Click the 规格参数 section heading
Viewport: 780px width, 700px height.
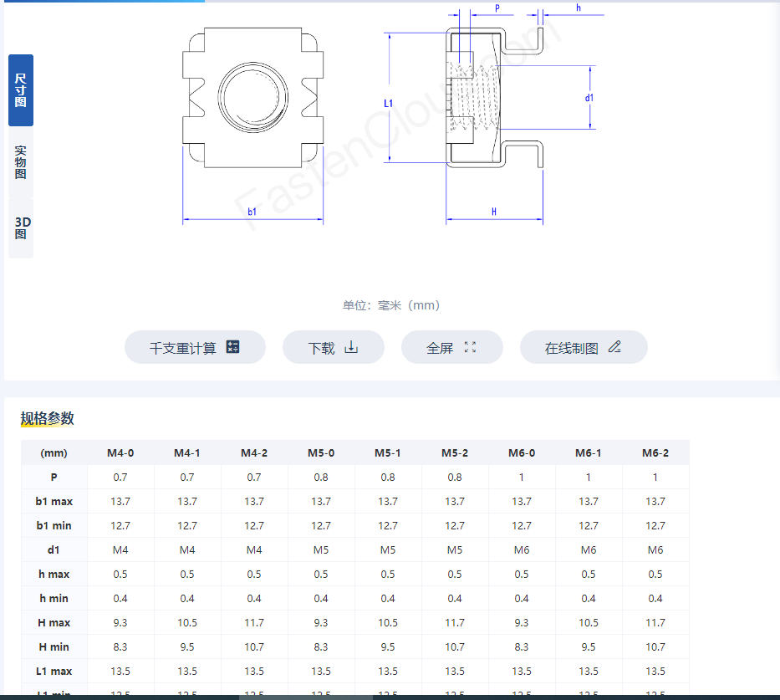pyautogui.click(x=48, y=419)
